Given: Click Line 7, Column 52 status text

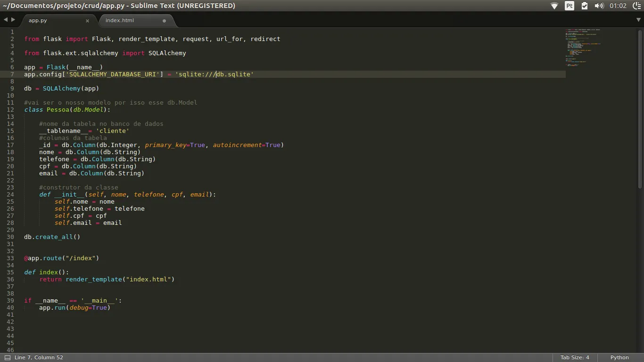Looking at the screenshot, I should click(39, 358).
